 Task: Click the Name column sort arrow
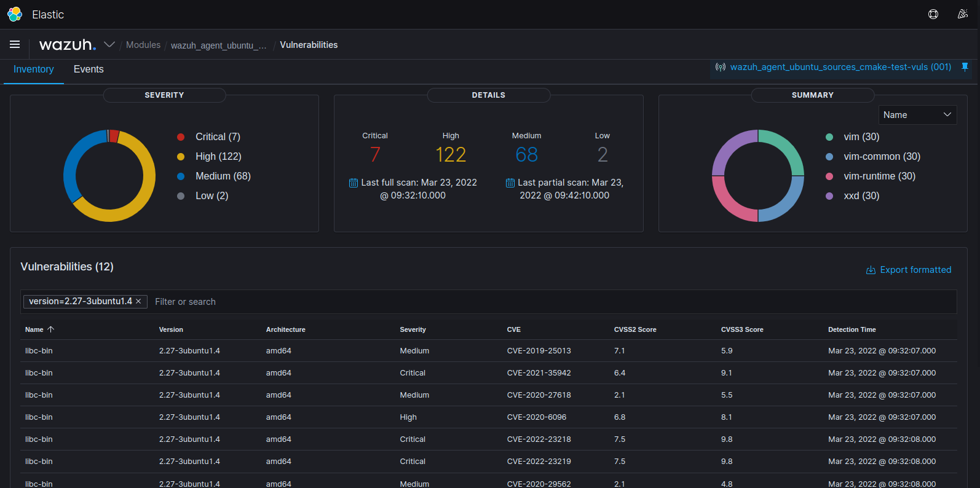[51, 329]
